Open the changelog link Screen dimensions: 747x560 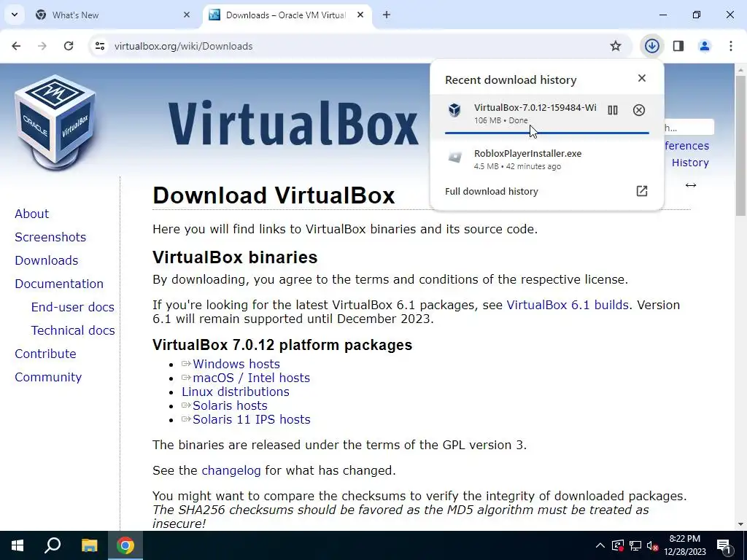(231, 470)
